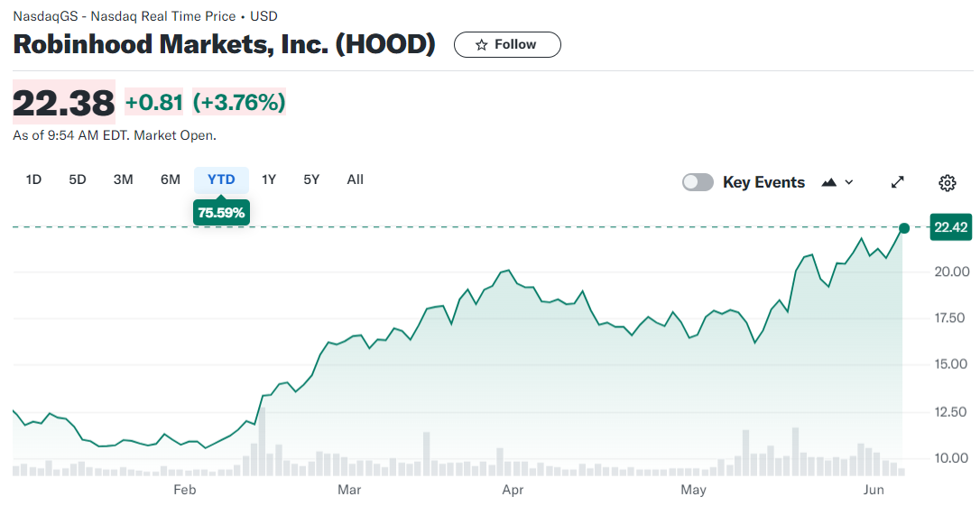Open the chart type dropdown
The height and width of the screenshot is (506, 980).
pos(838,182)
